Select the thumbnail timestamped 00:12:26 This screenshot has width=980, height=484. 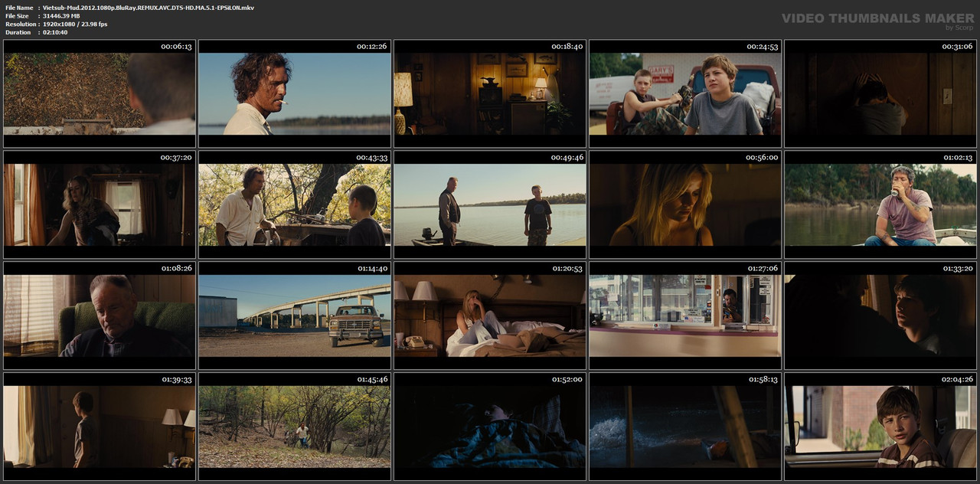[295, 93]
